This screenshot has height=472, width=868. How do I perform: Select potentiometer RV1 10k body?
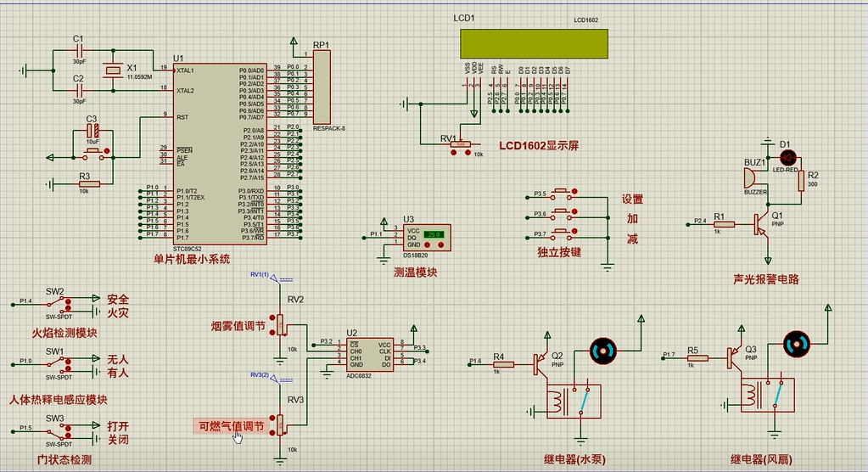point(461,144)
